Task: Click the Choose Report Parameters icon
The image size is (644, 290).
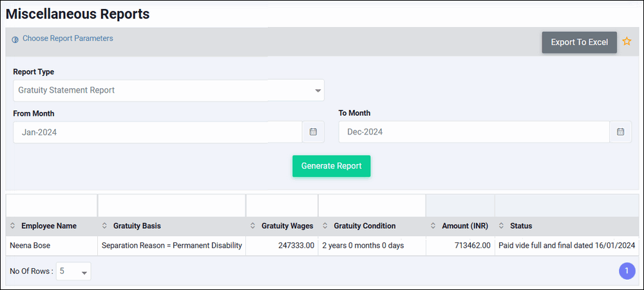Action: 15,40
